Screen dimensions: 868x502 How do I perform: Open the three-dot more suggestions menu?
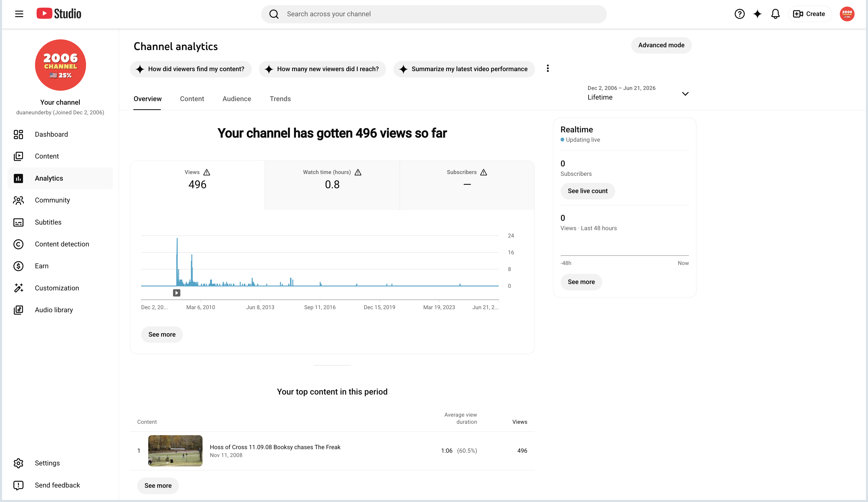(x=548, y=68)
